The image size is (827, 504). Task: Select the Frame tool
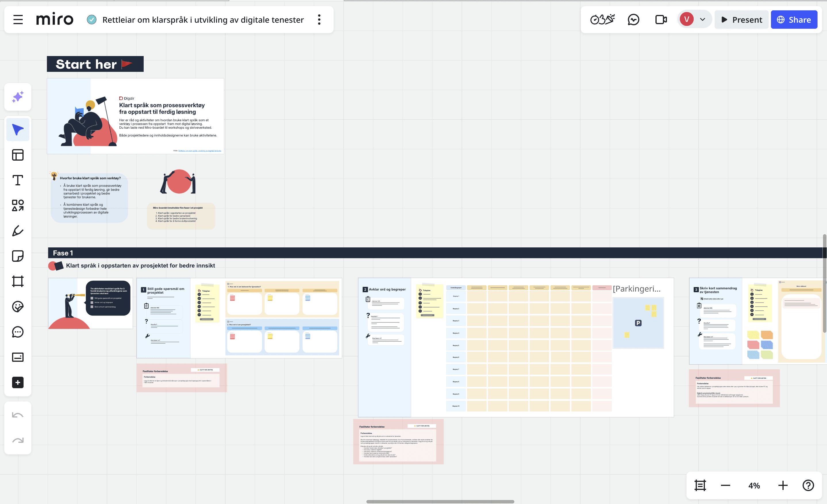18,281
